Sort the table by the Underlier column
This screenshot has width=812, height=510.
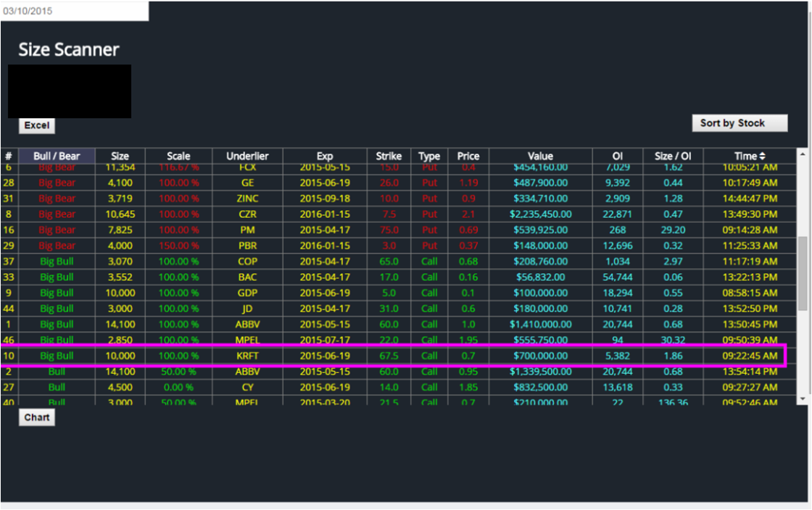246,156
